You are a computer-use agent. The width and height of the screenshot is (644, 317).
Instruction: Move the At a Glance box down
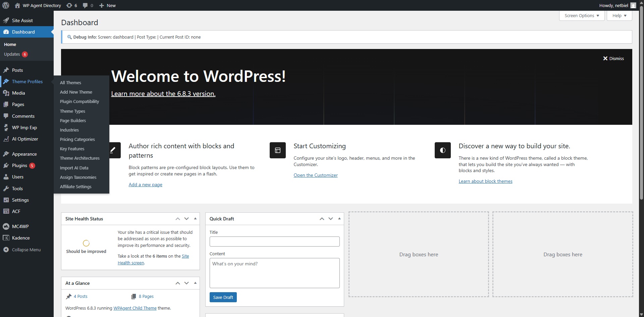click(x=186, y=283)
